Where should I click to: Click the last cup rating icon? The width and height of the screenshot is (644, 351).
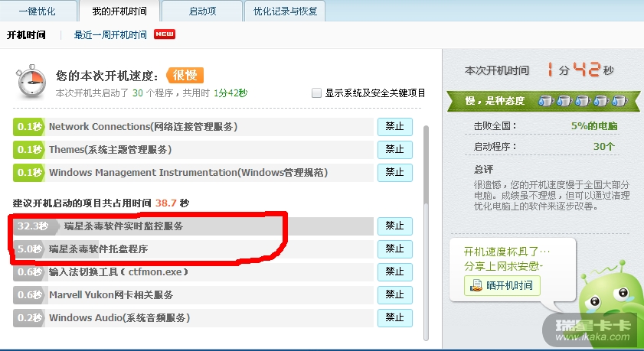619,100
